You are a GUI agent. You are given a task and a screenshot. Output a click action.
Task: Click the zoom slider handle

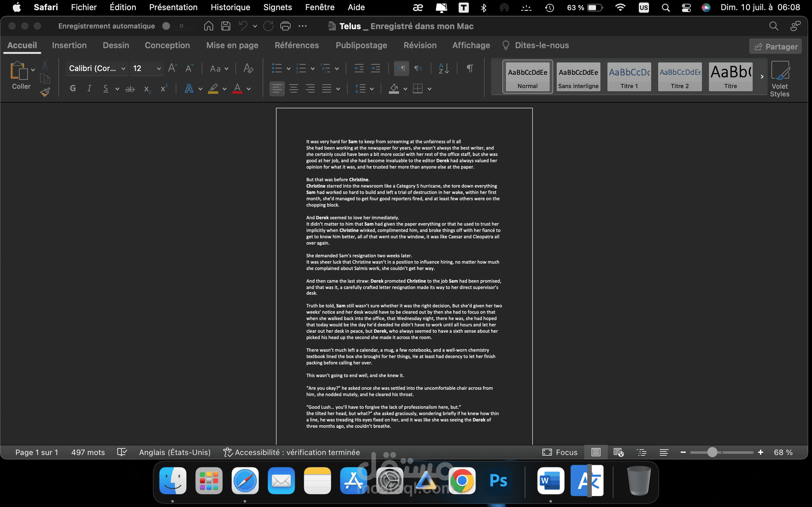coord(712,452)
